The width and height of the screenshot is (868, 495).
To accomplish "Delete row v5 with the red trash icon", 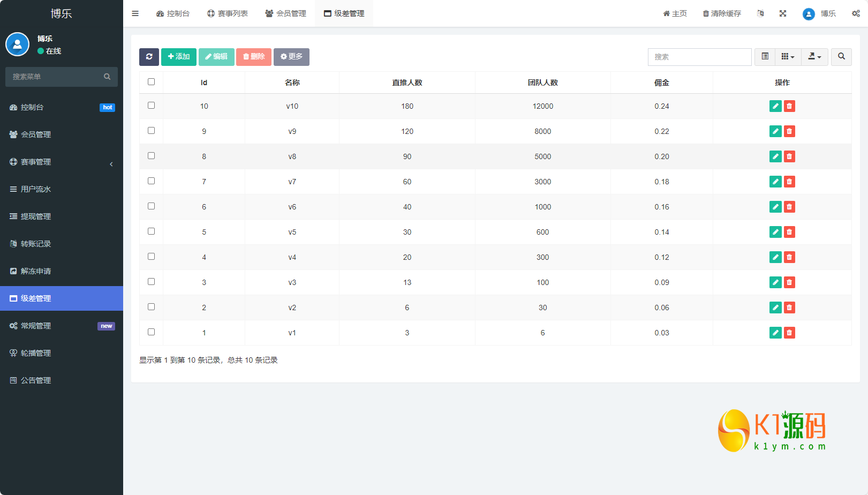I will click(x=789, y=232).
